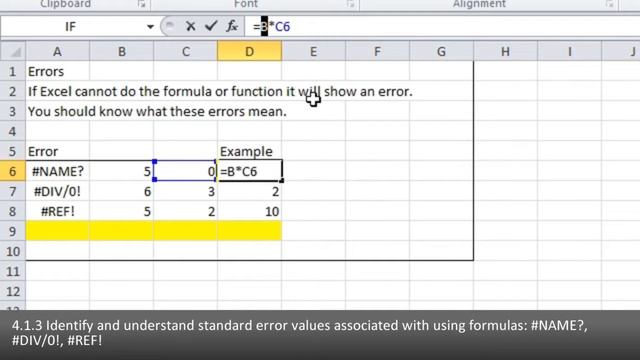This screenshot has height=360, width=640.
Task: Click the 'If Excel cannot do the formula' cell
Action: click(x=58, y=91)
